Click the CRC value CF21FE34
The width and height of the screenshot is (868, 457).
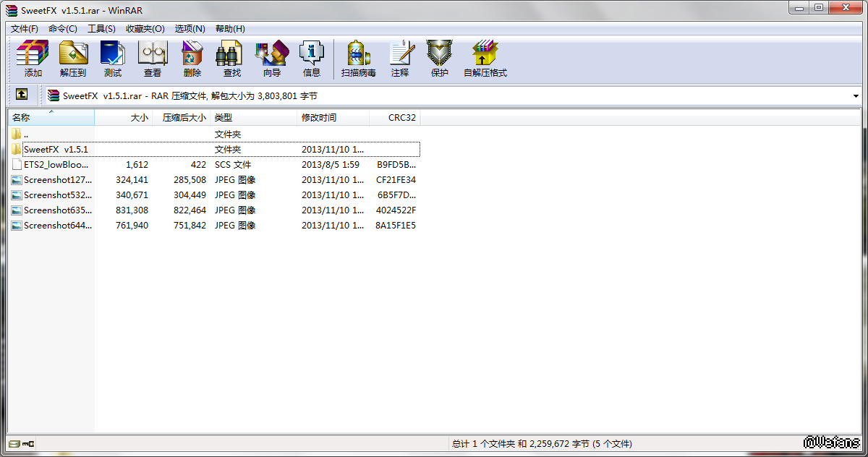click(x=396, y=179)
